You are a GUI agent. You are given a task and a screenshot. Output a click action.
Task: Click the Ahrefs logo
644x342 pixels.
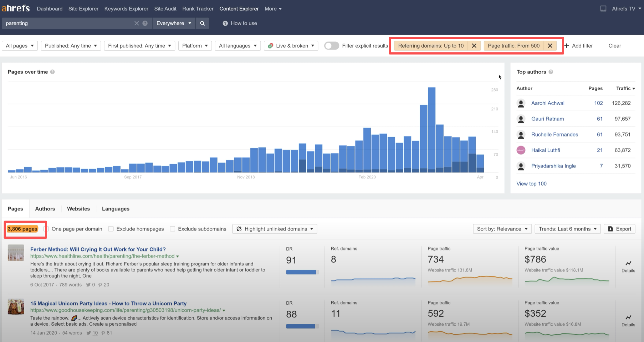pos(16,8)
